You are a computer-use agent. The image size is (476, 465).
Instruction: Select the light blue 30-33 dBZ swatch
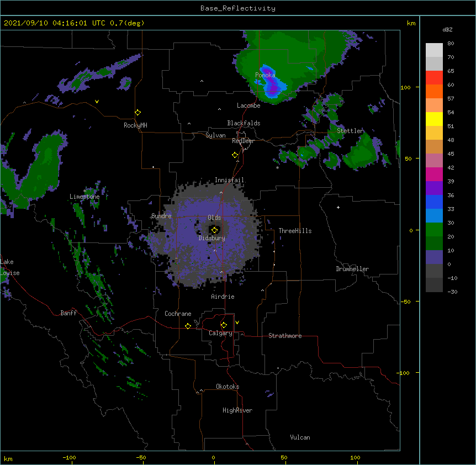[x=434, y=216]
